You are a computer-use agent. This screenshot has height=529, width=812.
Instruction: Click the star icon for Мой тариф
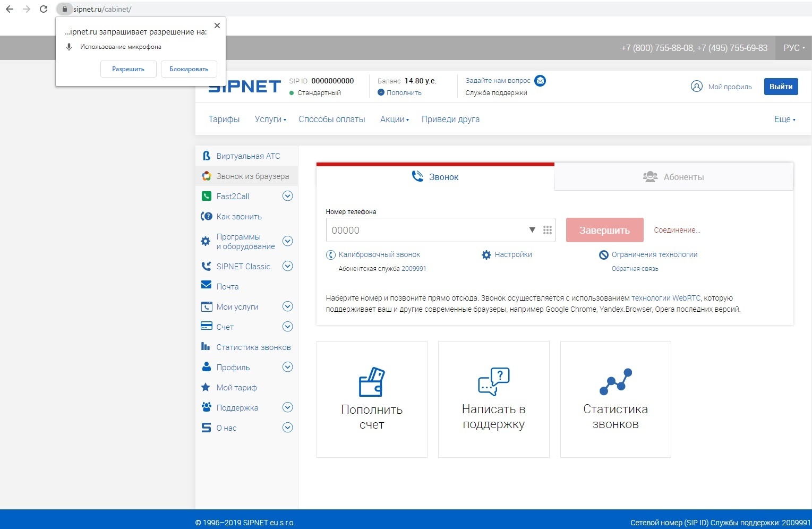pos(206,387)
